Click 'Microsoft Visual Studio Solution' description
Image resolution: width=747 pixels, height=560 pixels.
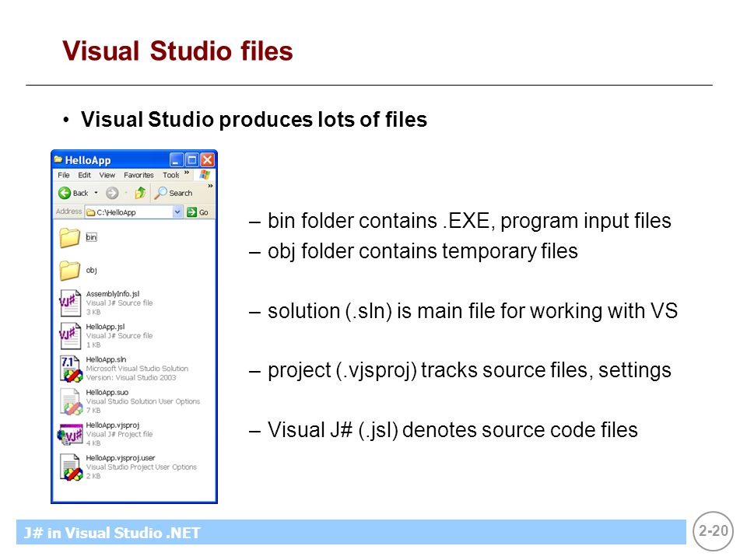click(x=137, y=369)
